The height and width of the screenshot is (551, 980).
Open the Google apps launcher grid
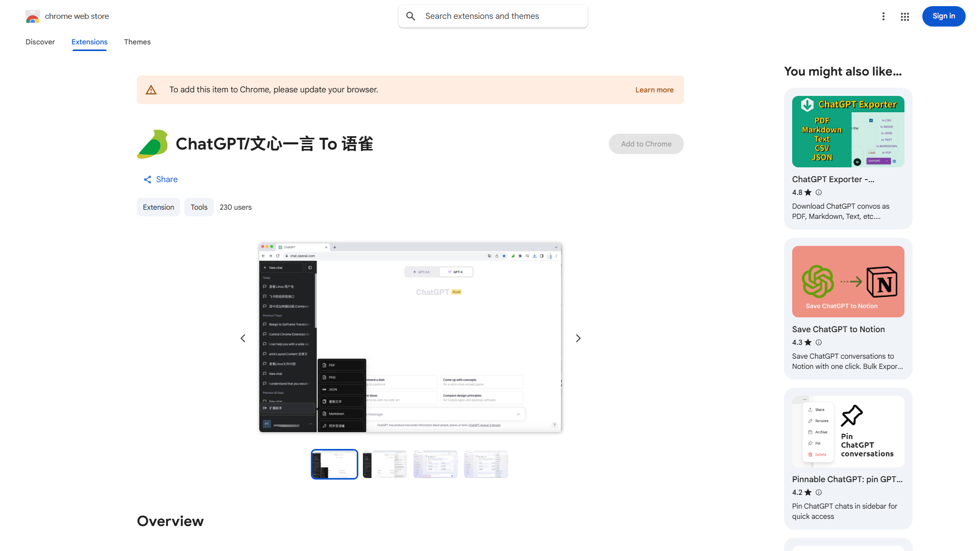click(x=904, y=16)
